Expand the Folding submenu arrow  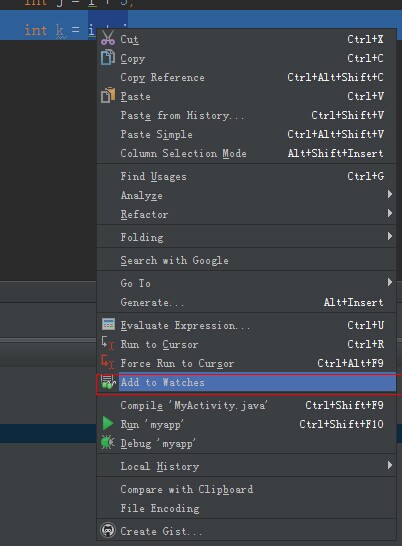pos(390,236)
